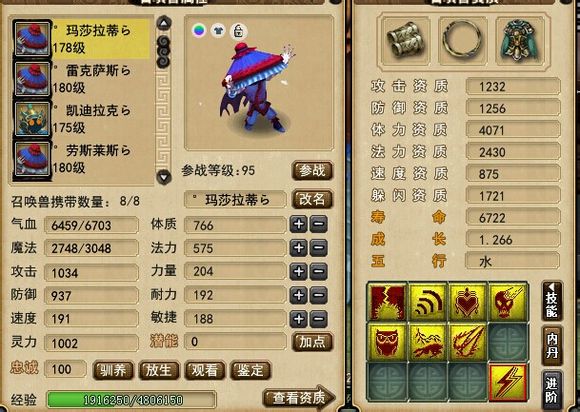Switch to the 内丹 tab
This screenshot has width=580, height=412.
(x=552, y=345)
